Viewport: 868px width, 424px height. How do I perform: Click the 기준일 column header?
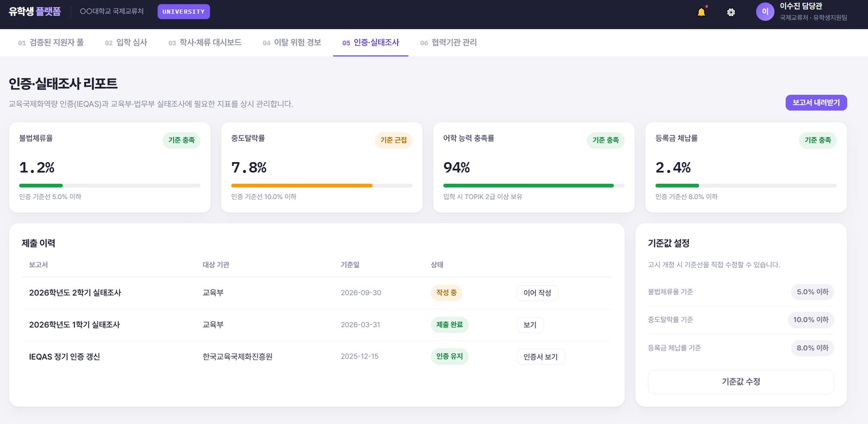(x=350, y=265)
